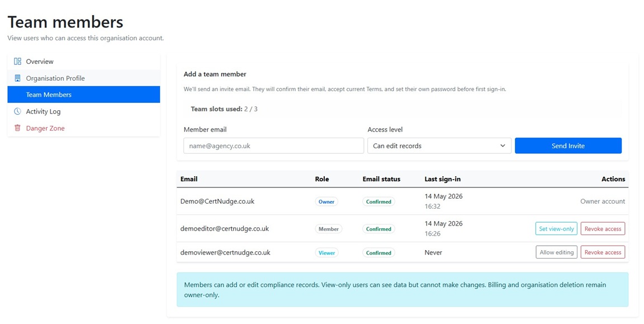Image resolution: width=644 pixels, height=324 pixels.
Task: Open the Activity Log page
Action: pos(84,111)
